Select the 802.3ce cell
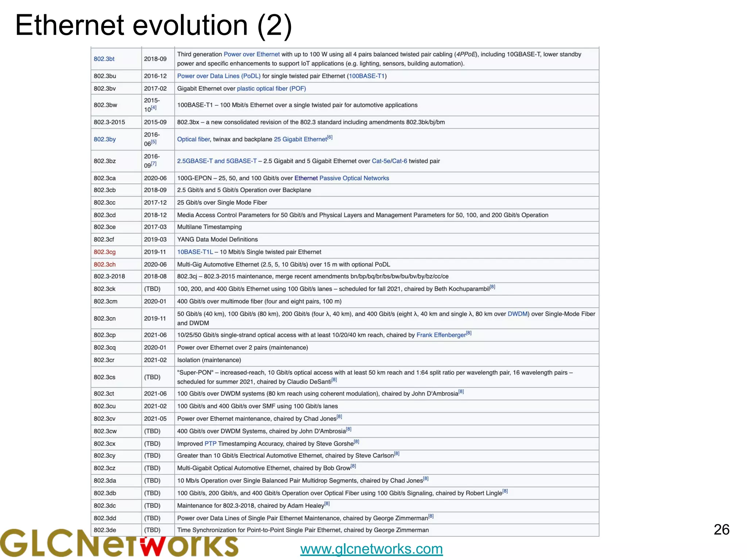Screen dimensions: 747x560 [116, 227]
